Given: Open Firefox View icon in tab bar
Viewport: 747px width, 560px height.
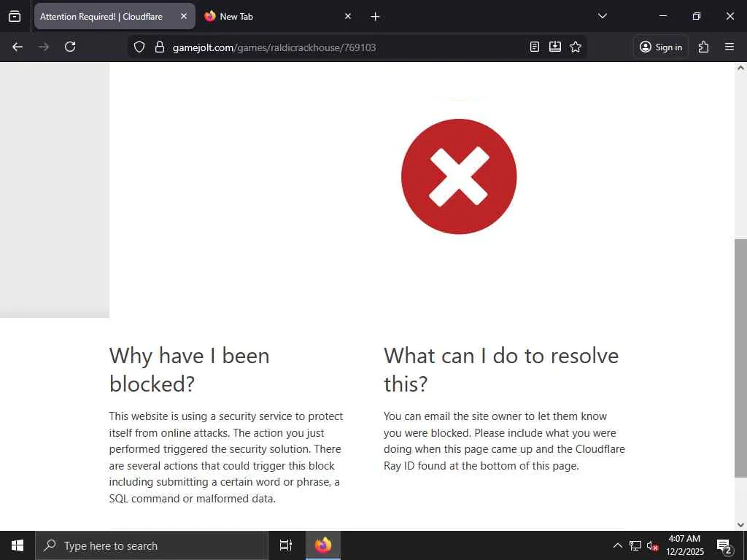Looking at the screenshot, I should click(x=15, y=16).
